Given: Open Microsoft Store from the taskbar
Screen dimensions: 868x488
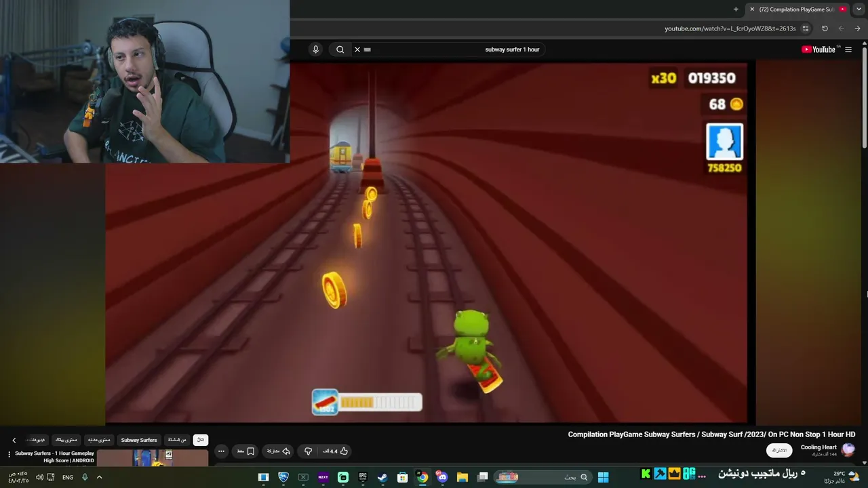Looking at the screenshot, I should click(403, 477).
